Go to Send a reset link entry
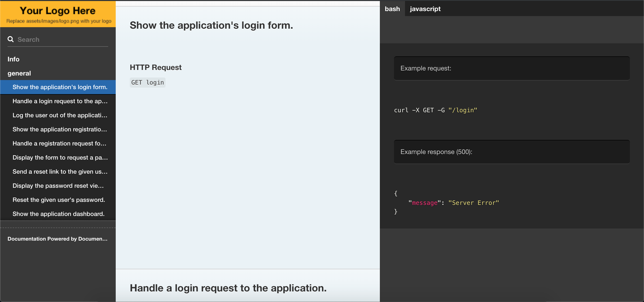Viewport: 644px width, 302px height. click(60, 172)
